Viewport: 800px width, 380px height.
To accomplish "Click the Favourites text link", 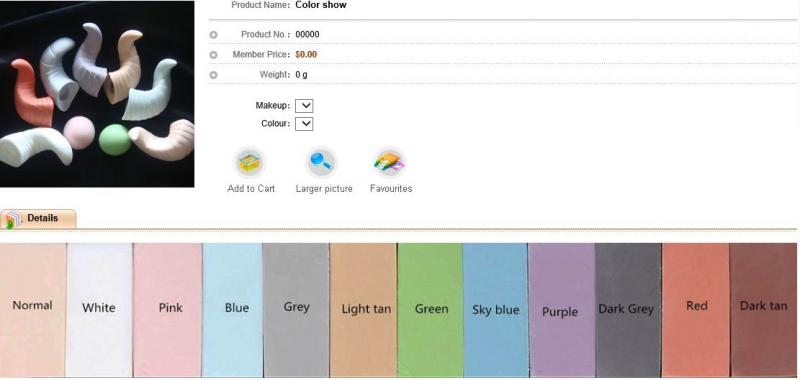I will (391, 189).
